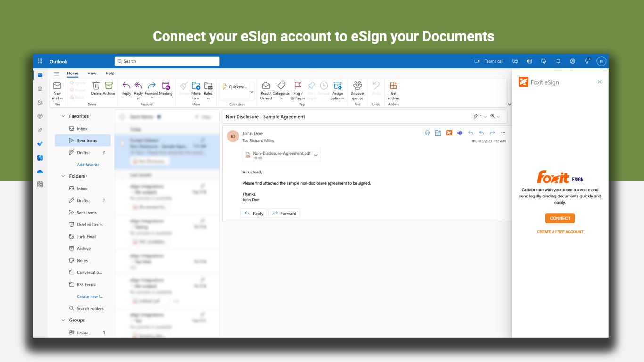This screenshot has height=362, width=644.
Task: Start a Teams call from header
Action: [489, 61]
